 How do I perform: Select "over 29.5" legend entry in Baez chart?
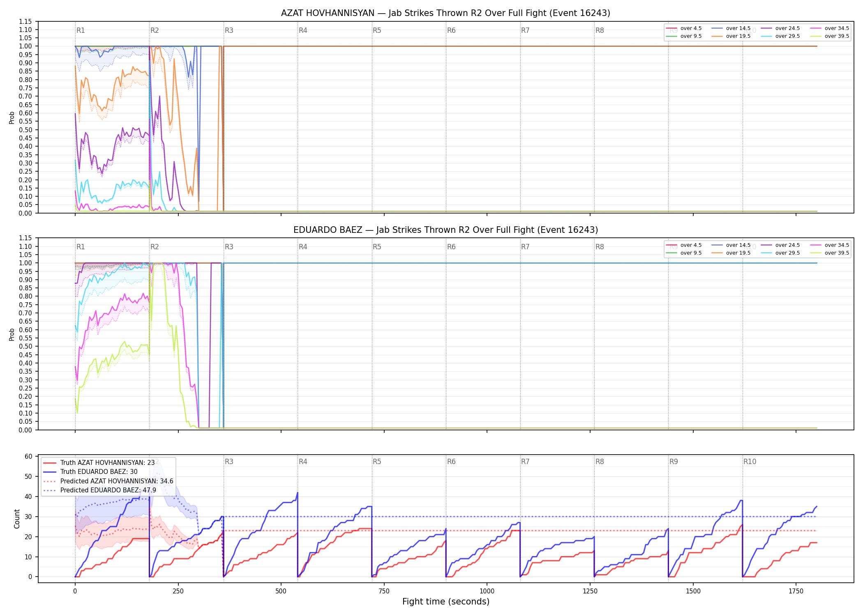coord(780,253)
